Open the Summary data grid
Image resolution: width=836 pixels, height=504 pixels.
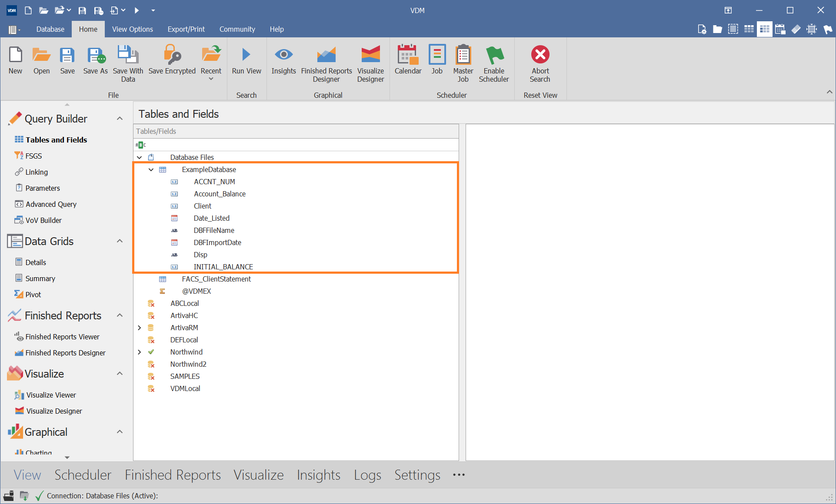click(40, 279)
